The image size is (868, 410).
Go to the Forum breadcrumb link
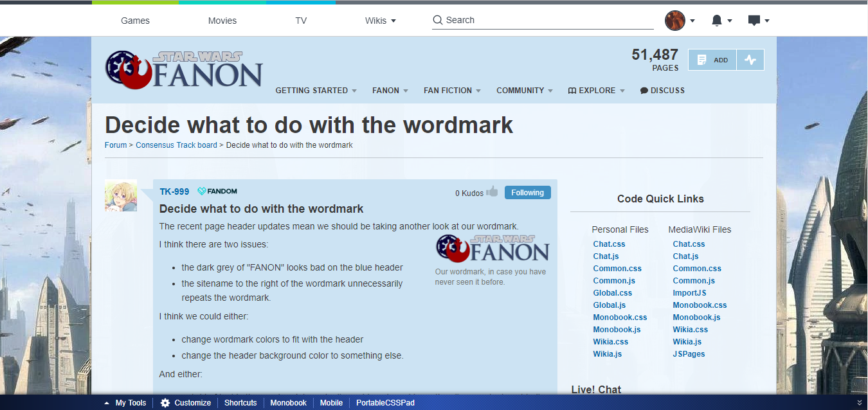coord(116,145)
